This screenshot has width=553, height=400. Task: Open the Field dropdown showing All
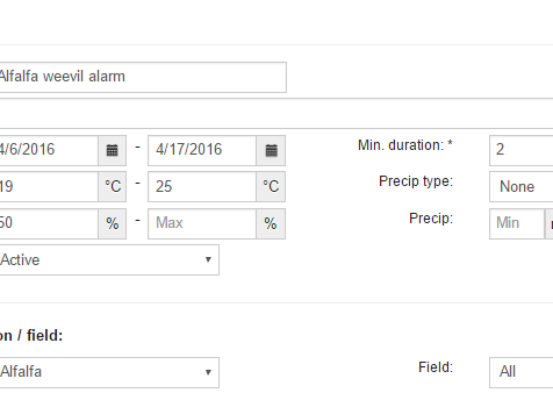(x=521, y=372)
